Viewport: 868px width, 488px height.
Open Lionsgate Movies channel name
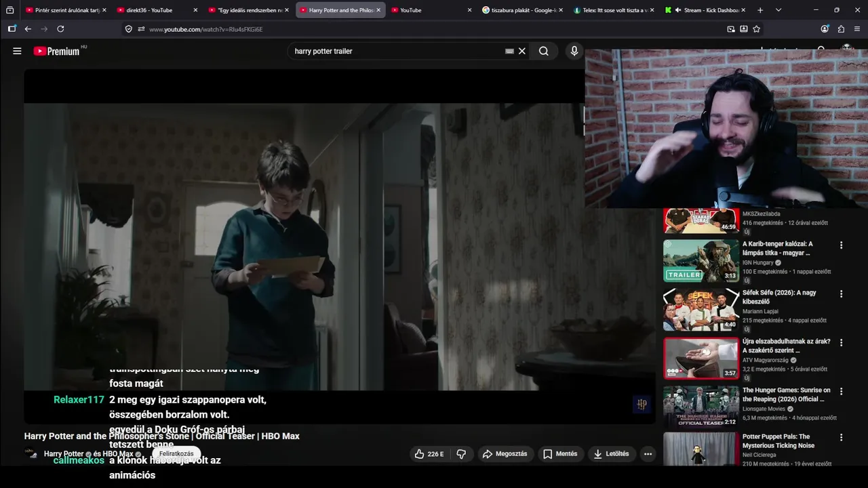(x=764, y=409)
